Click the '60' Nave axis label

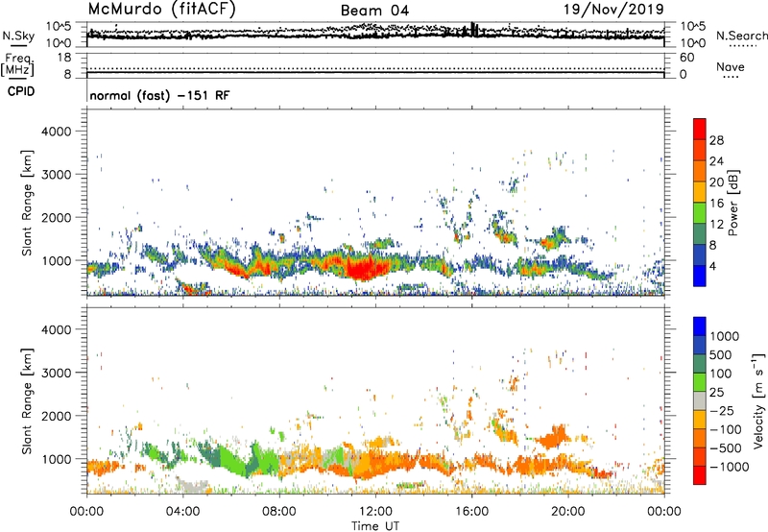click(x=686, y=58)
